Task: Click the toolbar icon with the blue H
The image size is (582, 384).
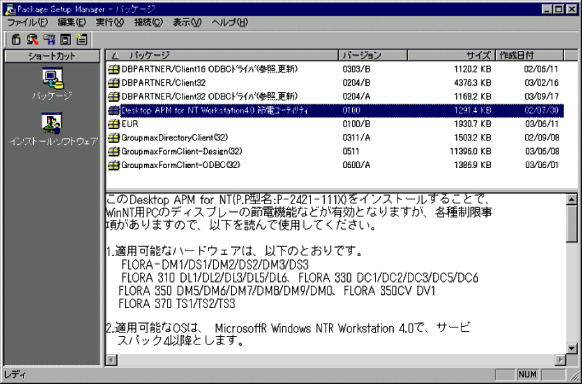Action: click(49, 39)
